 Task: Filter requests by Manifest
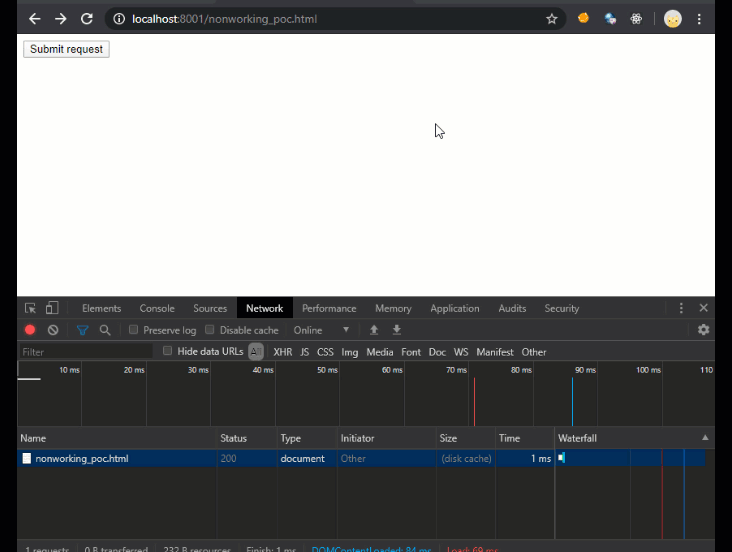tap(495, 352)
